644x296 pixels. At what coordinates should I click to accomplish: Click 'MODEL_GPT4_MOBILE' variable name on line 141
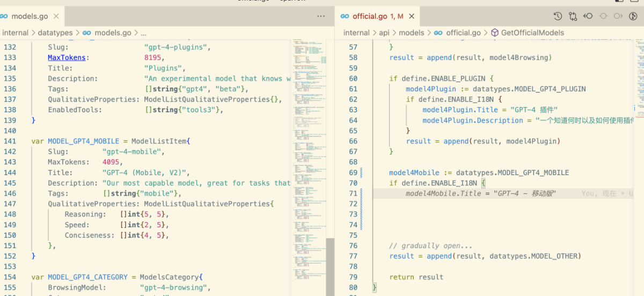click(83, 141)
